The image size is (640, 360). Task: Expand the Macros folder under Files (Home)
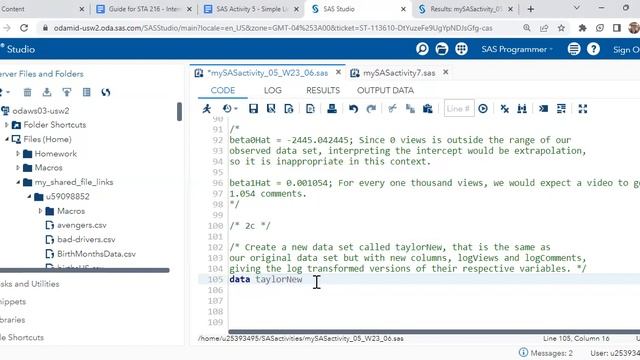click(18, 168)
